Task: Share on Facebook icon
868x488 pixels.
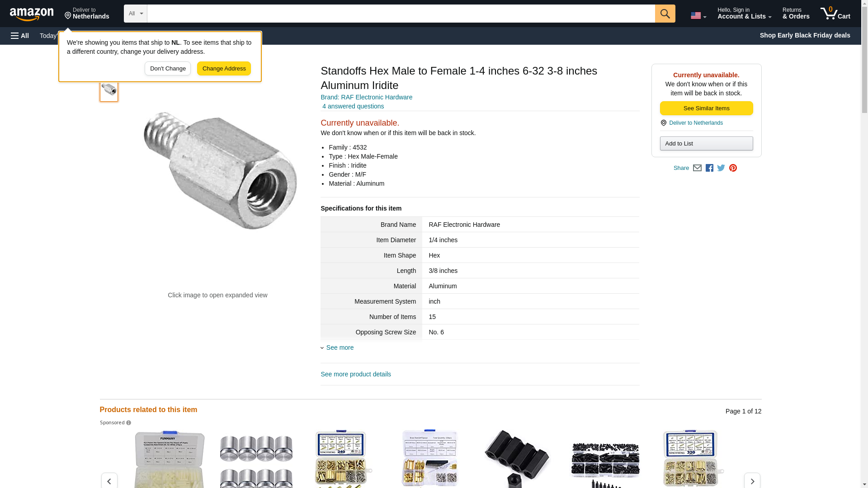Action: click(x=709, y=168)
